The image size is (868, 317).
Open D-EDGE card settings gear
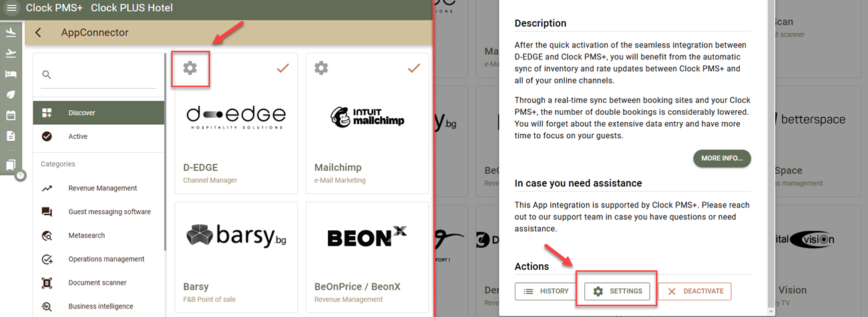(190, 68)
